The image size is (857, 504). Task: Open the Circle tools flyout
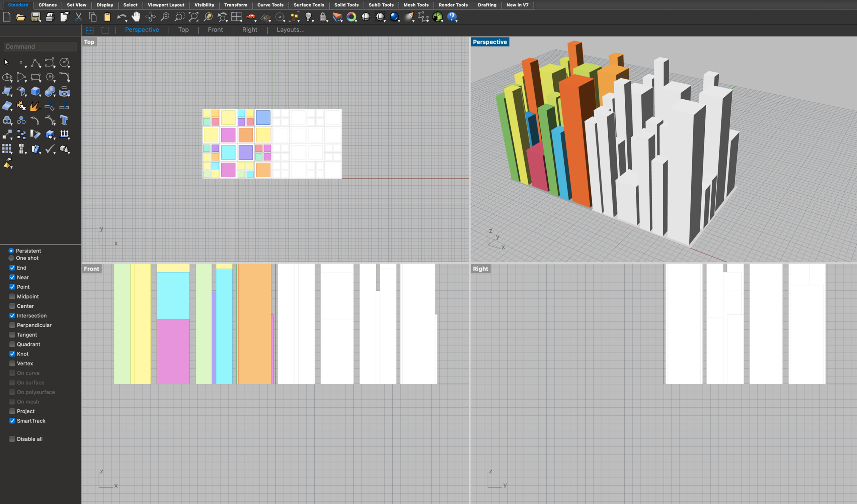click(x=69, y=67)
